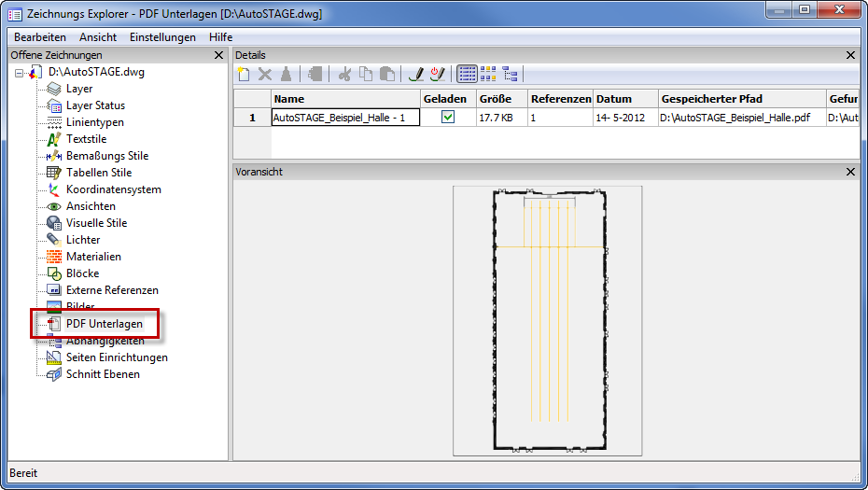Click the New item toolbar icon
Viewport: 868px width, 490px height.
(x=244, y=74)
